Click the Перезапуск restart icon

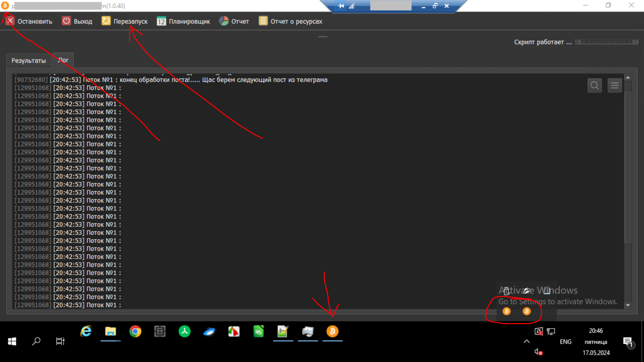106,21
